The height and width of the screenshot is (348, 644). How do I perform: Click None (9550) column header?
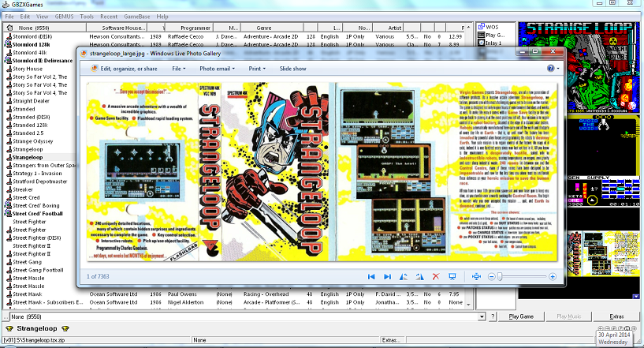tap(44, 28)
